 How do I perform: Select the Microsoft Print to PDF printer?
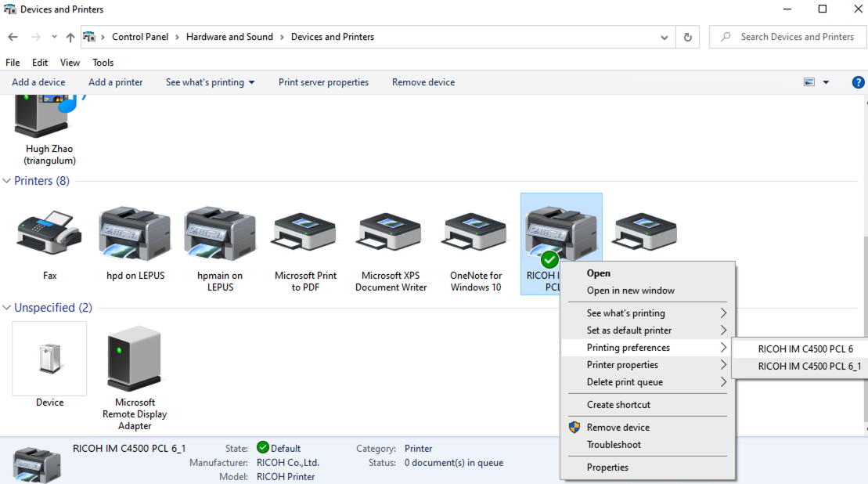(305, 233)
